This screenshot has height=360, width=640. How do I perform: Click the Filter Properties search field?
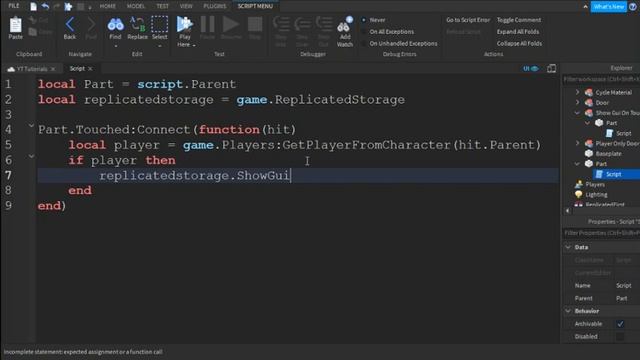pyautogui.click(x=601, y=233)
